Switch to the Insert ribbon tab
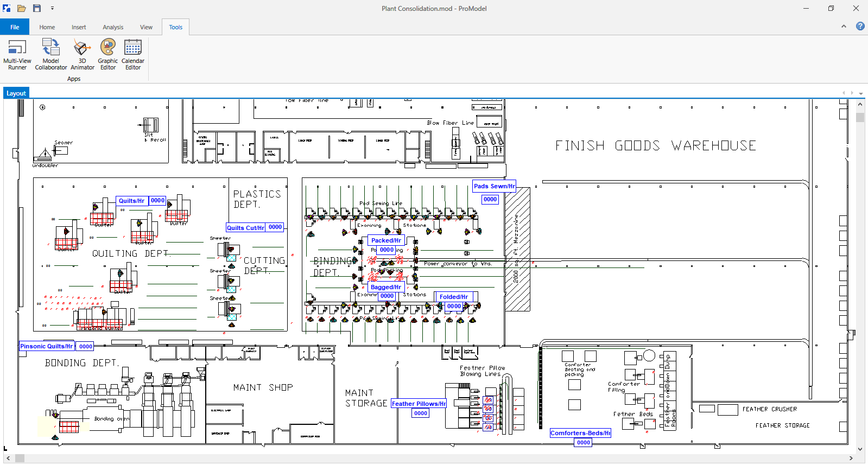The width and height of the screenshot is (868, 465). click(x=79, y=27)
